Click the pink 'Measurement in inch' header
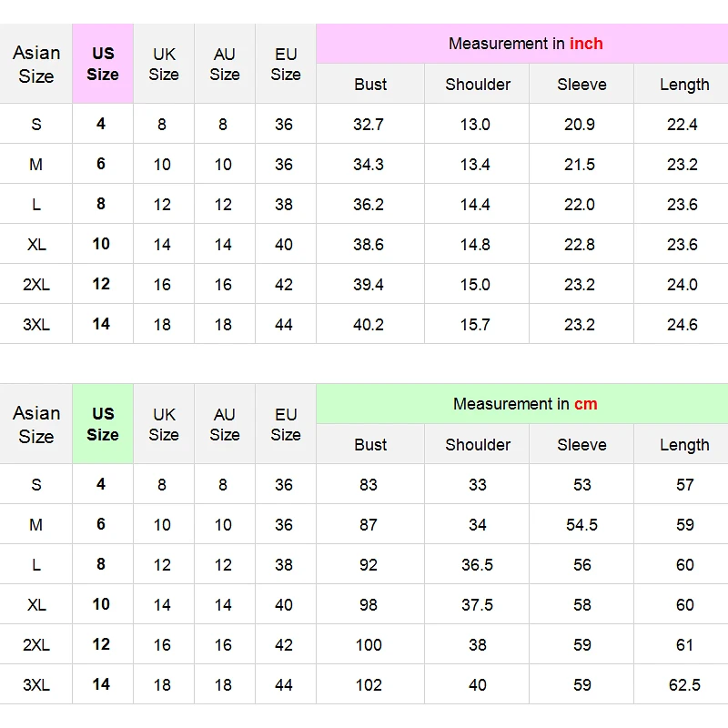The width and height of the screenshot is (728, 728). (x=525, y=44)
